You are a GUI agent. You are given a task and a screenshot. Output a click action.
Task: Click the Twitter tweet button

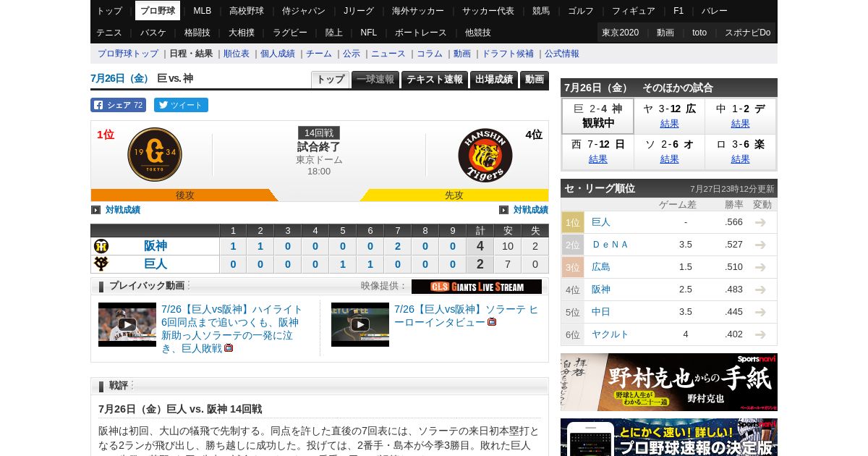181,105
